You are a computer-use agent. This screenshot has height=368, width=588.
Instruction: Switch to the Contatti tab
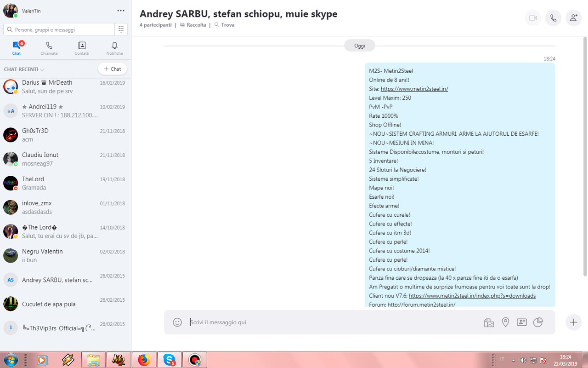coord(82,48)
